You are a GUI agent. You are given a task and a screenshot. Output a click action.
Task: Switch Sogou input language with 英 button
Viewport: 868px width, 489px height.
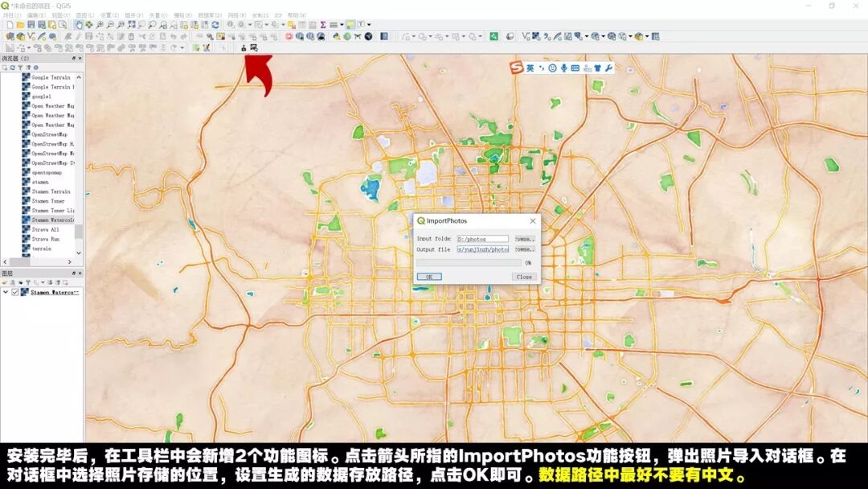click(x=530, y=68)
